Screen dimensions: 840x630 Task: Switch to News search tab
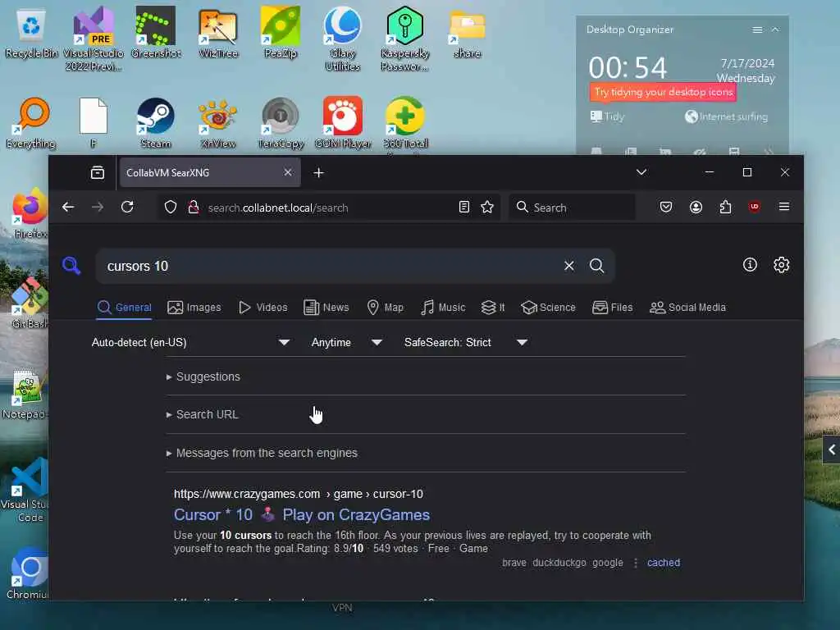tap(326, 308)
